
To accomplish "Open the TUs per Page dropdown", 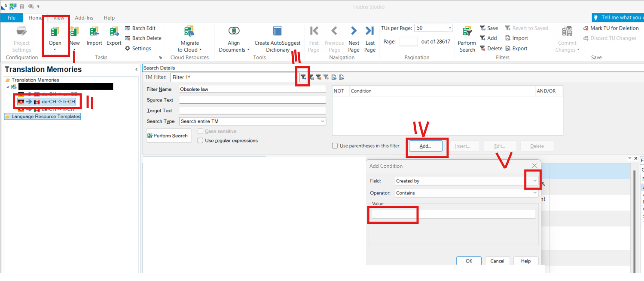I will [x=449, y=28].
